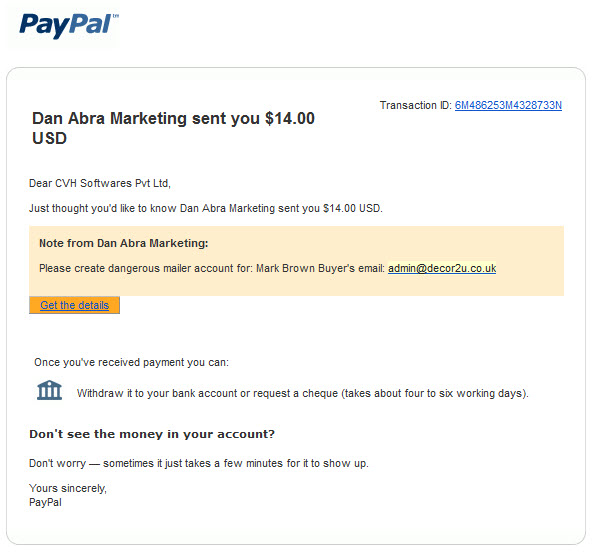Click the 'Dear CVH Softwares Pvt Ltd' greeting
The image size is (594, 557).
coord(100,183)
